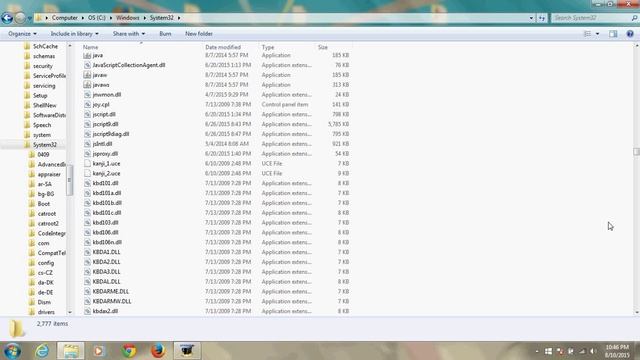Screen dimensions: 640x360
Task: Open the Share with dropdown
Action: coord(129,34)
